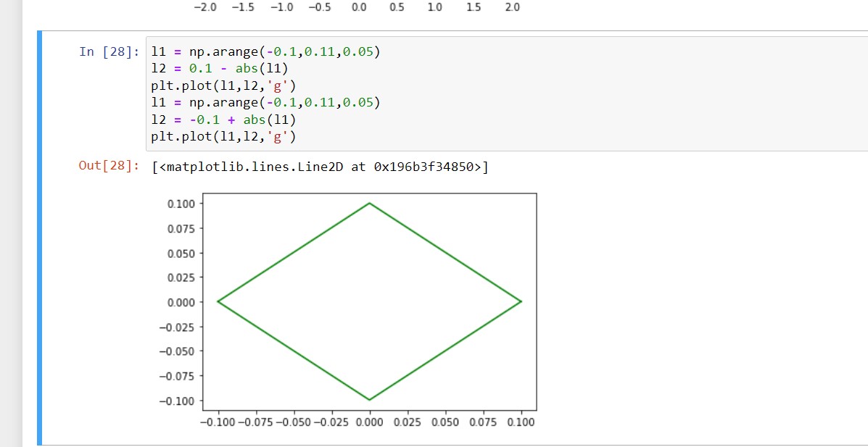Click the -0.100 label on the y-axis

tap(177, 400)
